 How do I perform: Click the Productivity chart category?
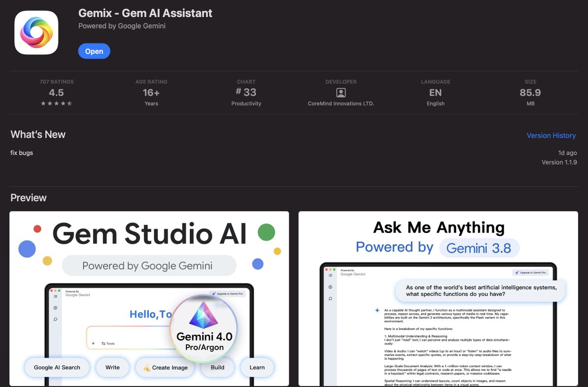[x=246, y=103]
